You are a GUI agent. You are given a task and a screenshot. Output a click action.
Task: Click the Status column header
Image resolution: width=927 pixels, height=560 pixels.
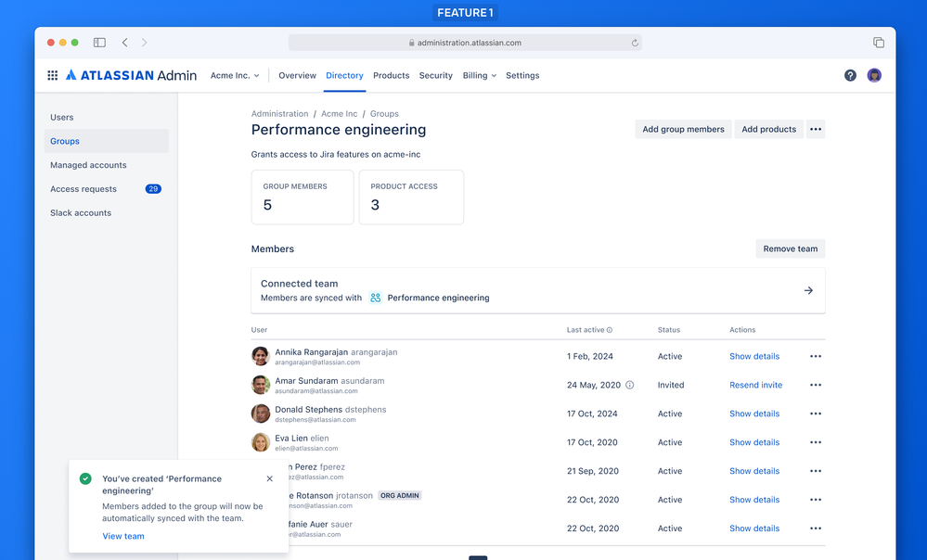tap(669, 330)
